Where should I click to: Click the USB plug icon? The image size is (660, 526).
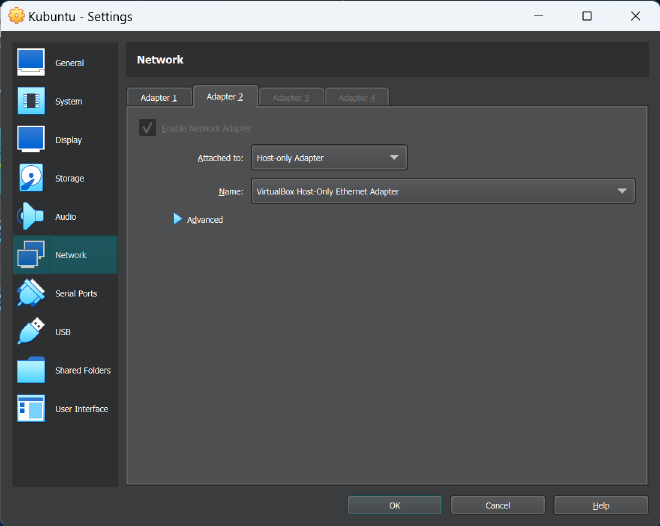coord(31,332)
